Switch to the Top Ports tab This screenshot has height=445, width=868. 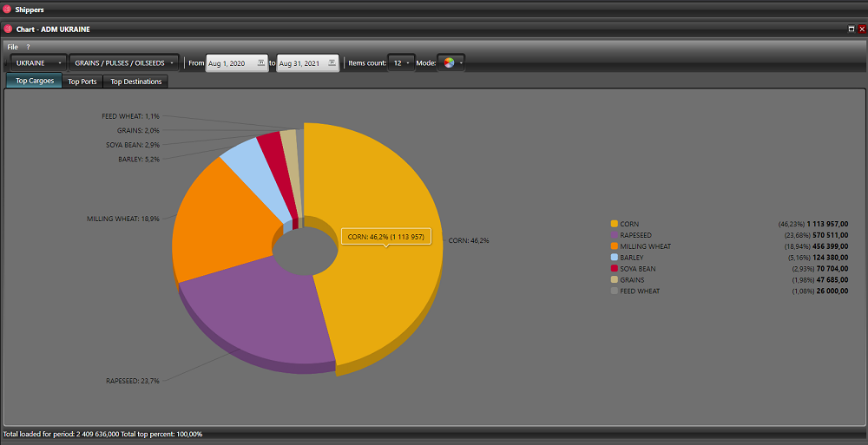pos(82,82)
